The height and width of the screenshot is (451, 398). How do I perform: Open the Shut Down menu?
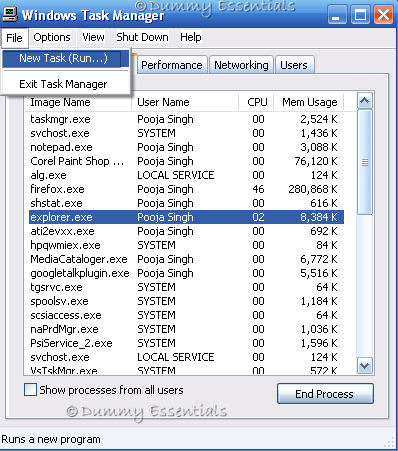[x=142, y=37]
